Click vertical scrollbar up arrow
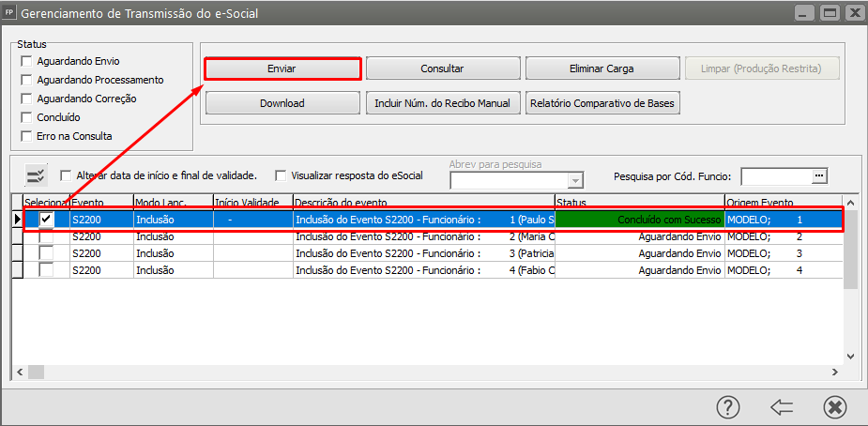This screenshot has height=426, width=868. [x=850, y=202]
